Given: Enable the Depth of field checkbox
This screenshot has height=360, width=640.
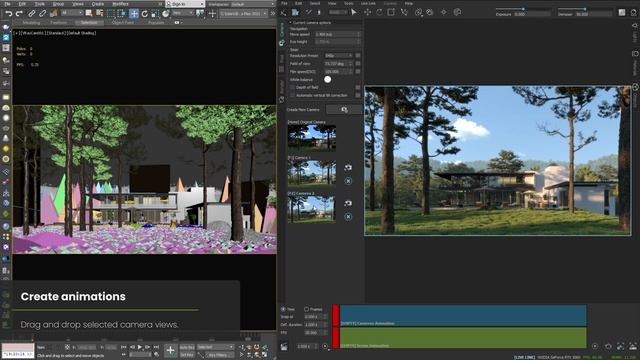Looking at the screenshot, I should pos(292,87).
